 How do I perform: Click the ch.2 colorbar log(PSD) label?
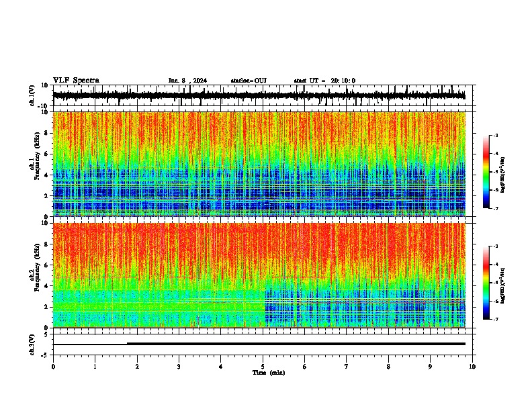click(x=503, y=285)
